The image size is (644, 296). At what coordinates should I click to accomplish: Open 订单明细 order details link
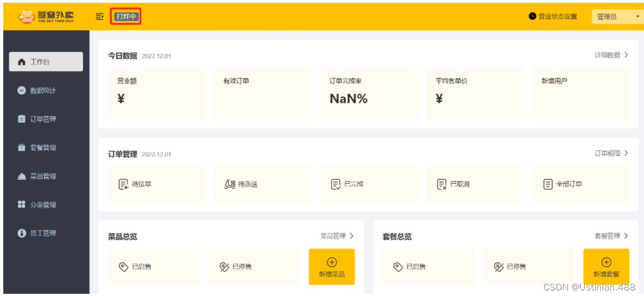(x=607, y=153)
